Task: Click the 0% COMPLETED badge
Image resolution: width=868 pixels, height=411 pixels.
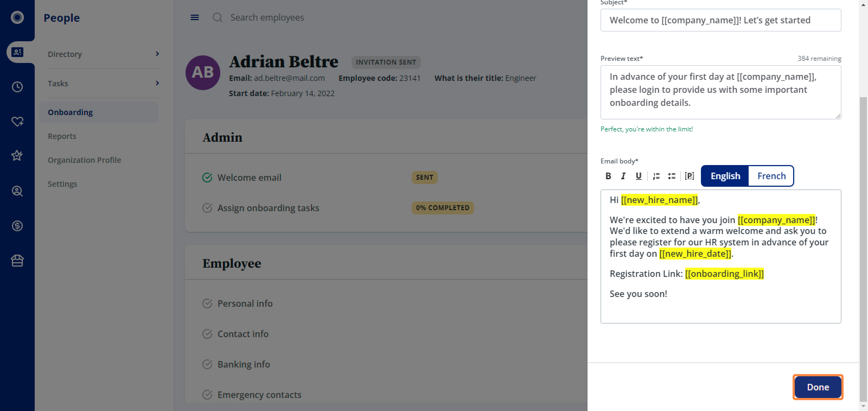Action: click(442, 208)
